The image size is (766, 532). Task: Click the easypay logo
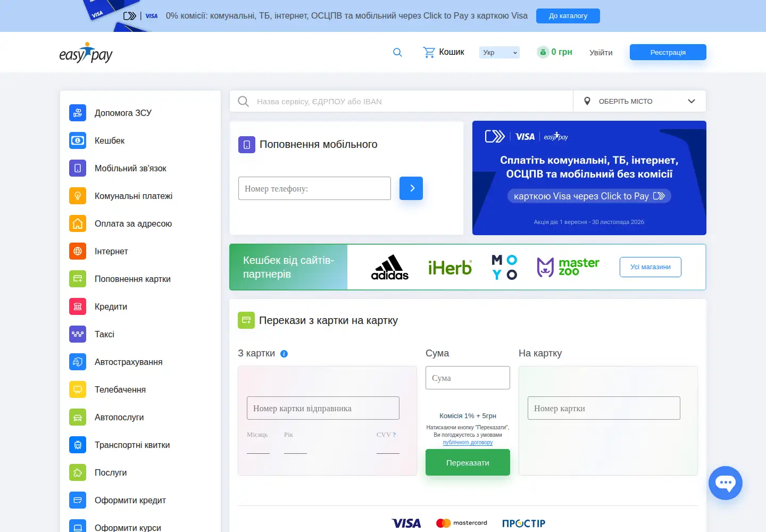[86, 53]
